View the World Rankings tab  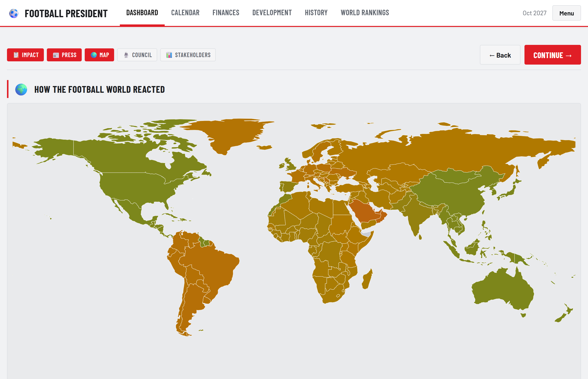pos(365,13)
